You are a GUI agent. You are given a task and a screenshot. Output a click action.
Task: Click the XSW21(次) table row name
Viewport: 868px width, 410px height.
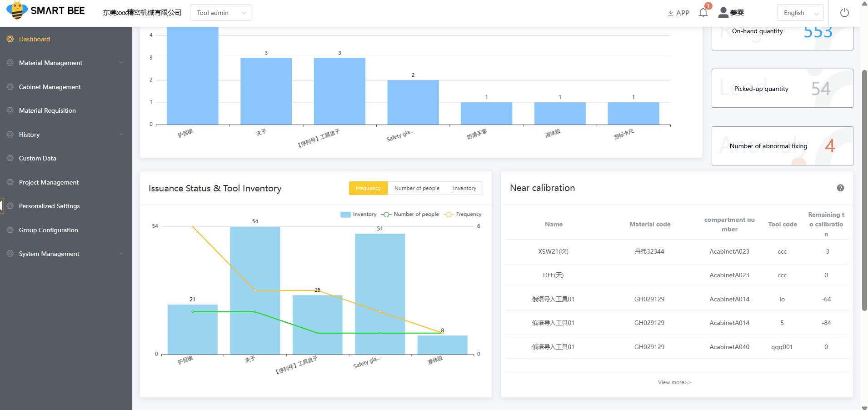pyautogui.click(x=554, y=251)
